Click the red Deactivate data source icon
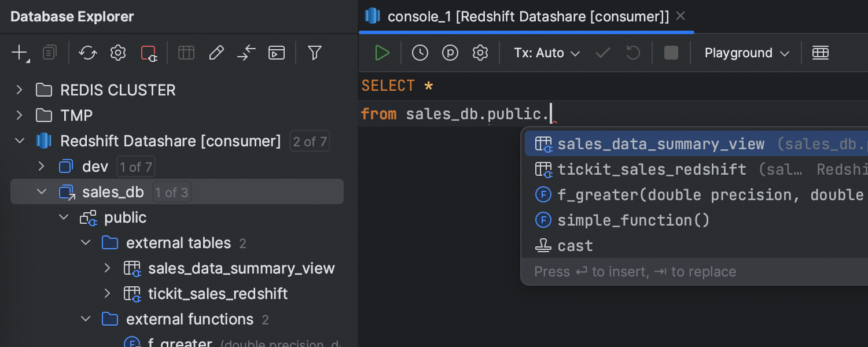This screenshot has width=868, height=347. (149, 53)
